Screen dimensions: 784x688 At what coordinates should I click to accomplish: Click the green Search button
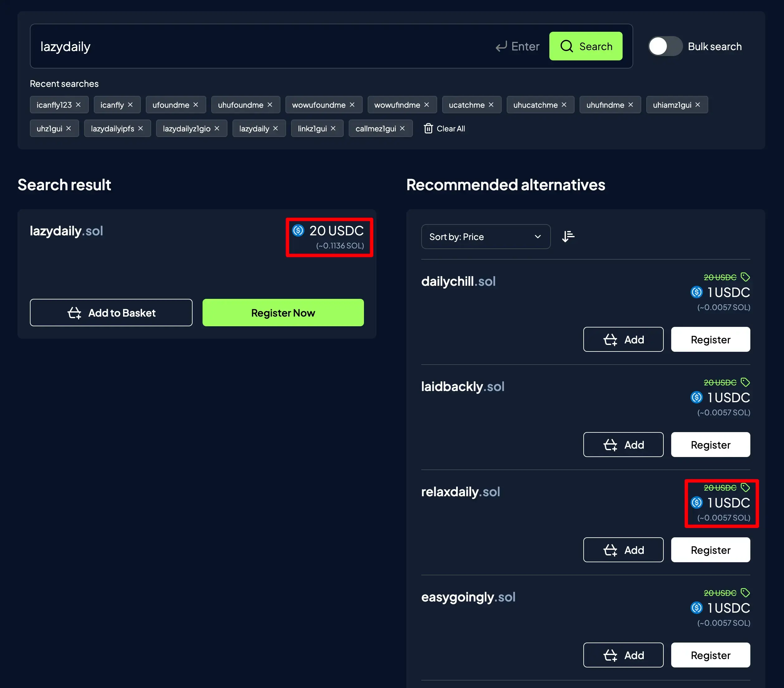(585, 46)
